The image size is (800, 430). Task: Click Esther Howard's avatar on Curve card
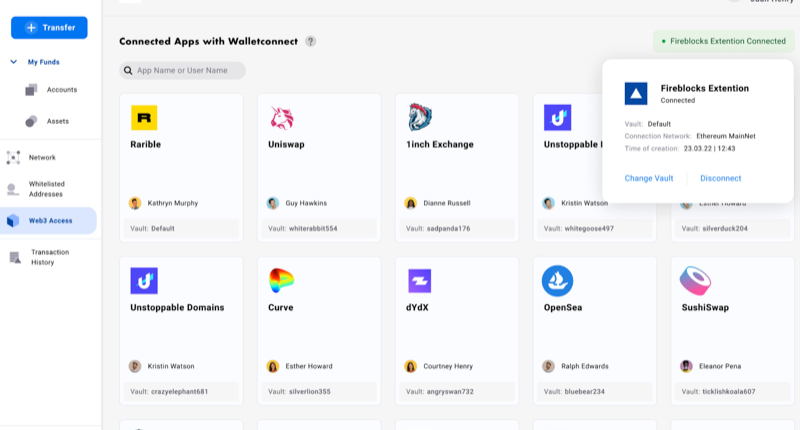(x=273, y=366)
